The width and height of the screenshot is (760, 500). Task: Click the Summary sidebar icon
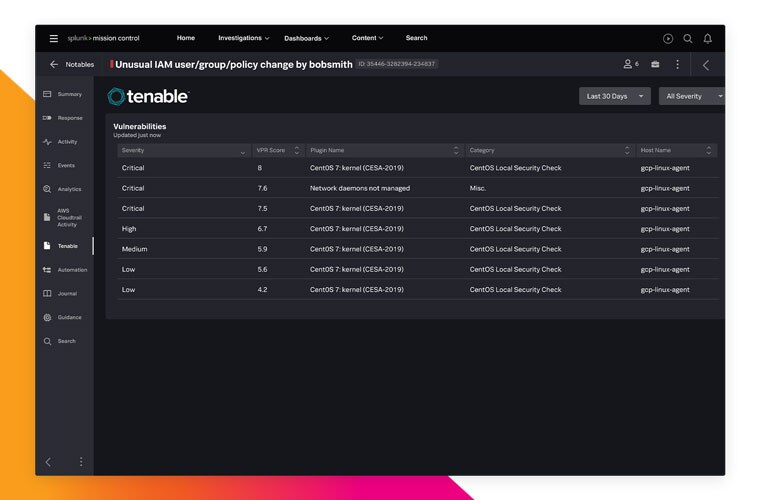pos(47,94)
